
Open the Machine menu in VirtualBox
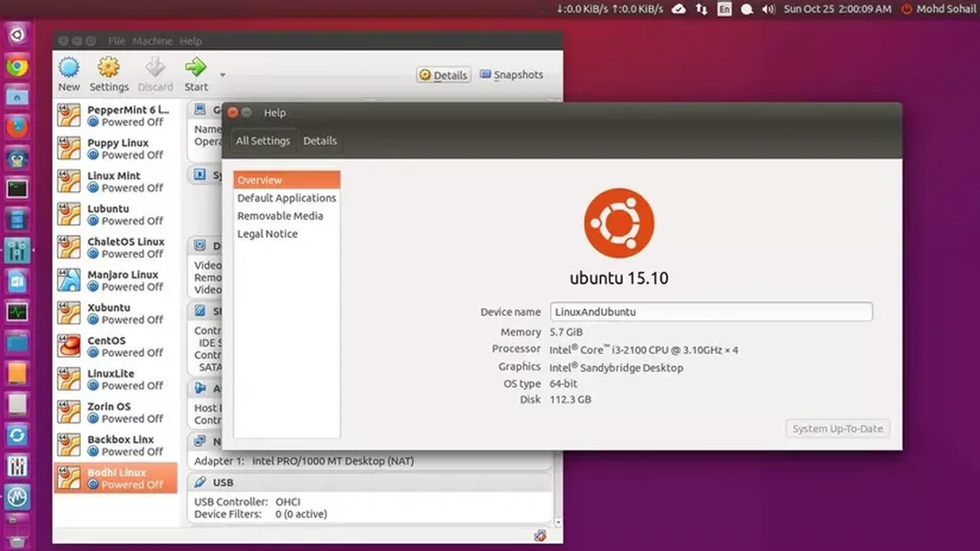(152, 41)
